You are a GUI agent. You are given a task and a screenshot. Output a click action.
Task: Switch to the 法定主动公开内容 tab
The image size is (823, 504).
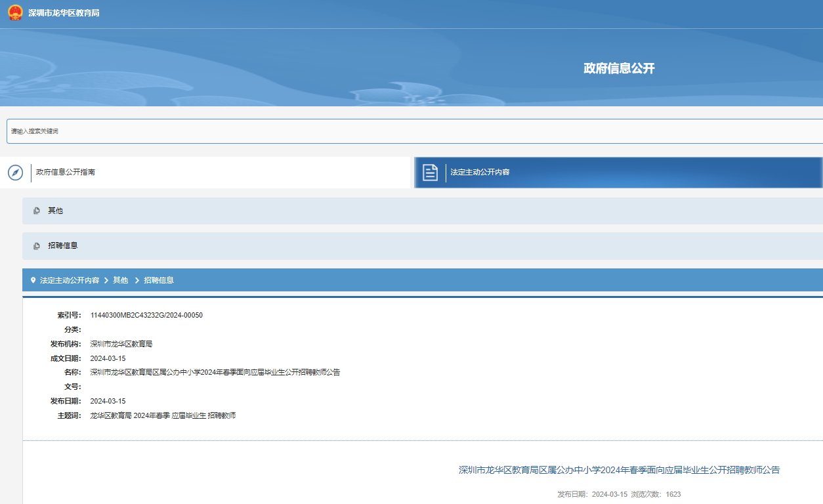point(480,173)
